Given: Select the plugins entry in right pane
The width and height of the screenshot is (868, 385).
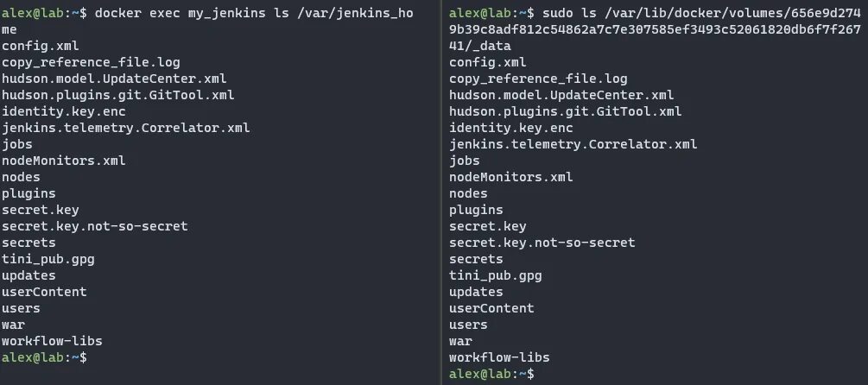Looking at the screenshot, I should coord(476,211).
